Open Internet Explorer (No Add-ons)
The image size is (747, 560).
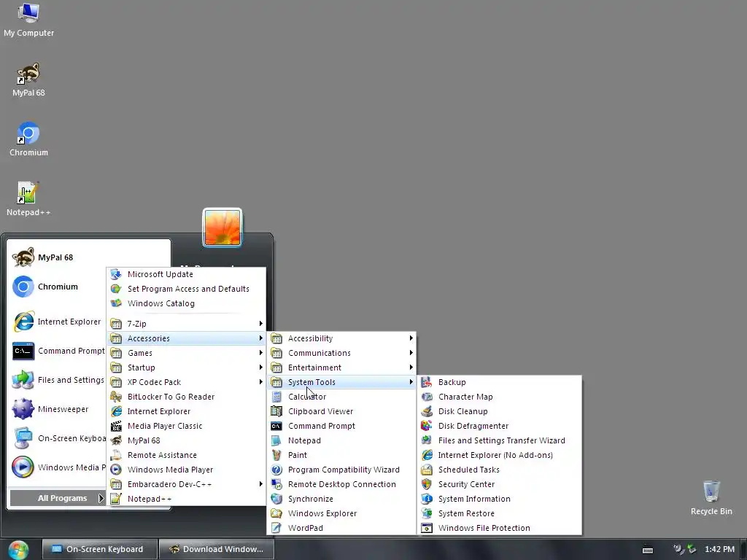[500, 455]
